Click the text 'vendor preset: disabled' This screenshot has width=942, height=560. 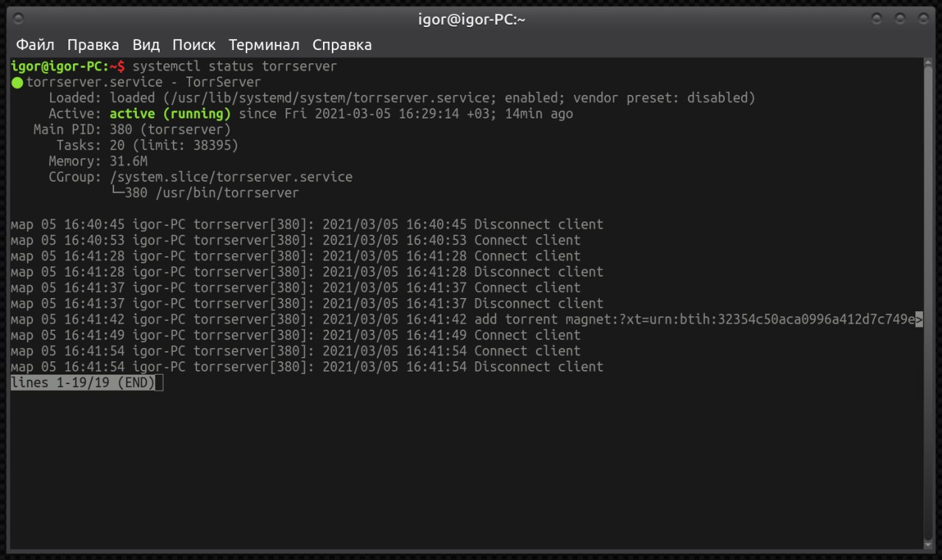(x=661, y=98)
